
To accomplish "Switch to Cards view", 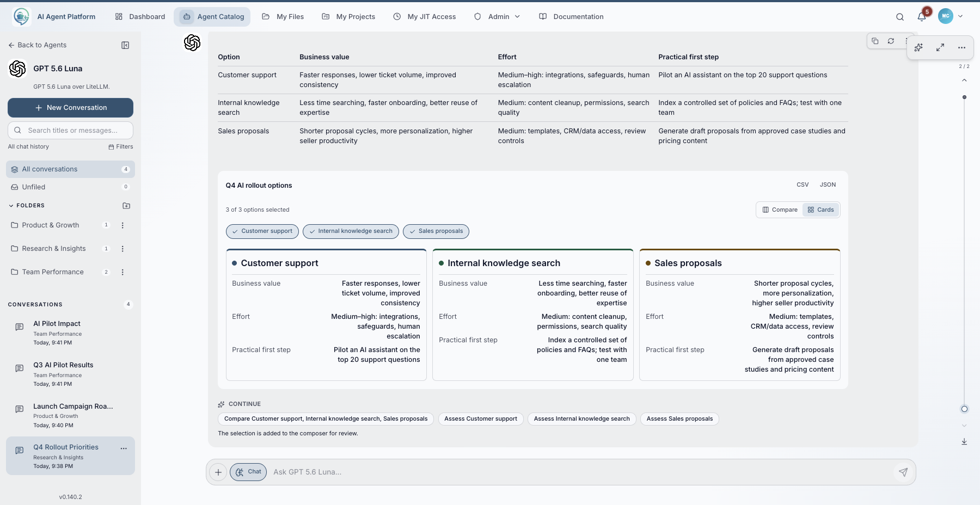I will 821,210.
